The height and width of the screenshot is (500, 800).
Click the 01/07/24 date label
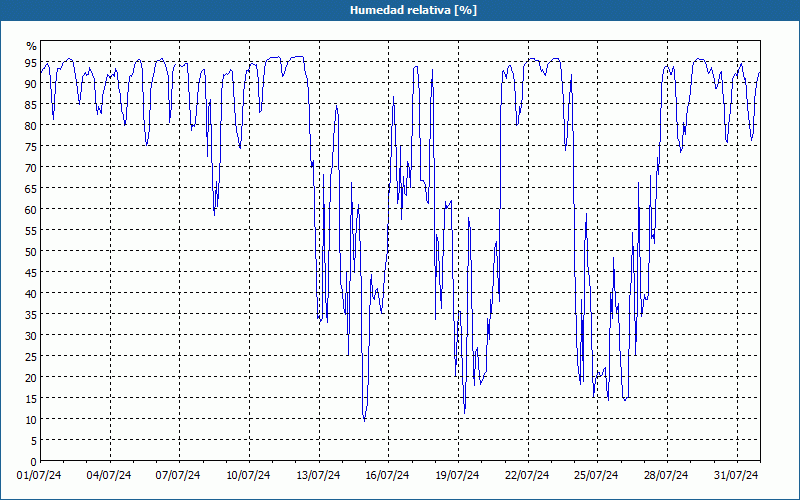click(x=39, y=476)
